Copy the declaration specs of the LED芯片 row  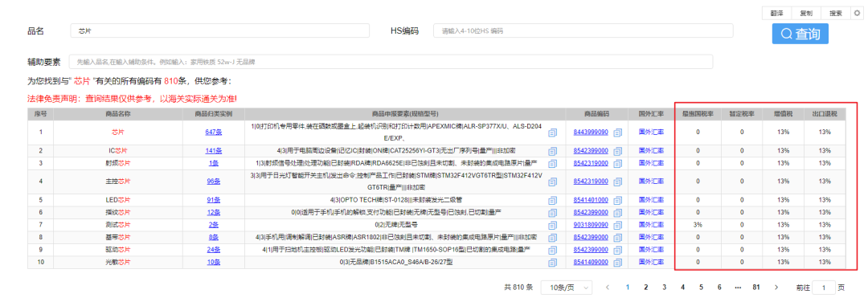552,200
